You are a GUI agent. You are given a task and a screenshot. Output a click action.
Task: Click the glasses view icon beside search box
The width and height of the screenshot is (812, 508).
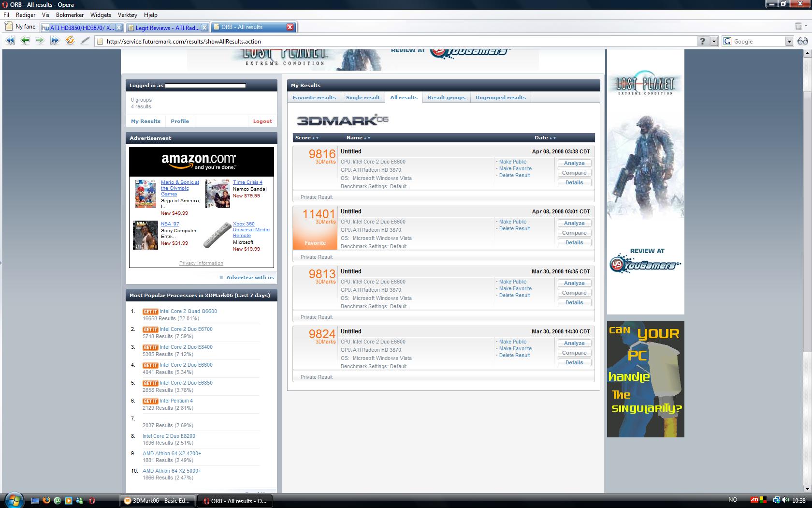pyautogui.click(x=802, y=41)
